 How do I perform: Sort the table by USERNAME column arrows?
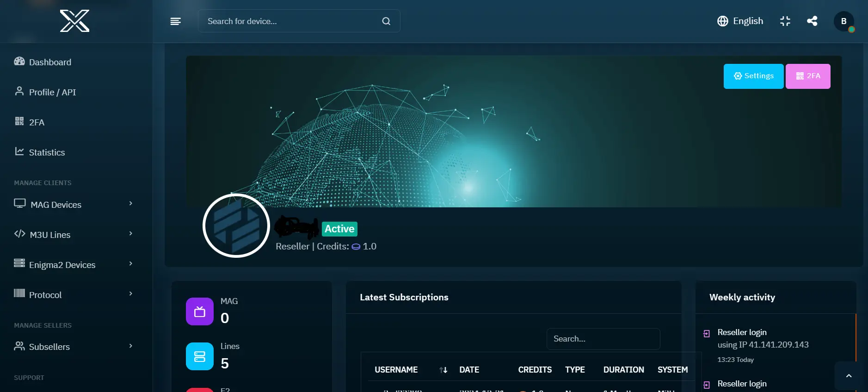pos(443,370)
